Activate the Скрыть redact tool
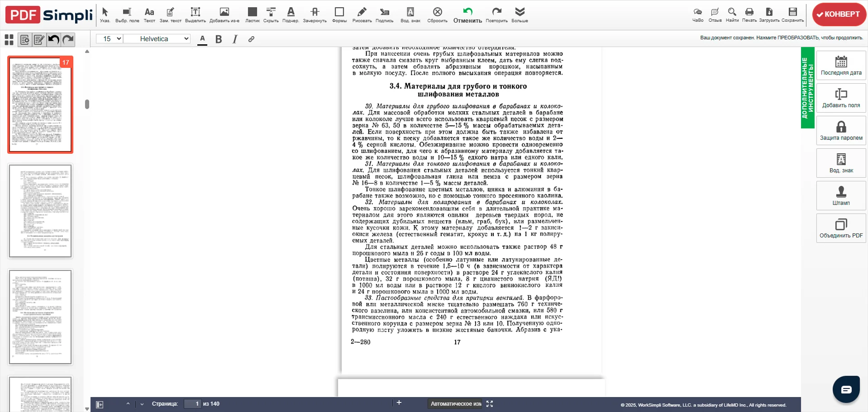Viewport: 868px width, 412px height. pos(271,14)
